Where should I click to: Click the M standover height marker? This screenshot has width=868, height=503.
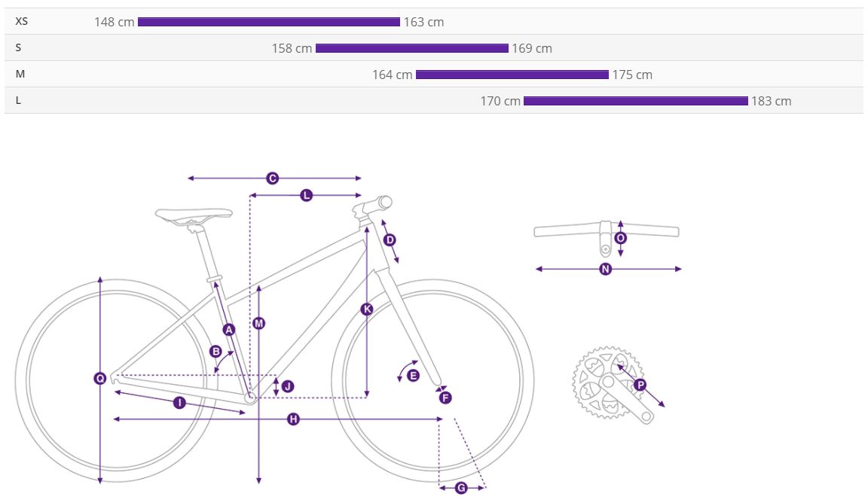[258, 324]
